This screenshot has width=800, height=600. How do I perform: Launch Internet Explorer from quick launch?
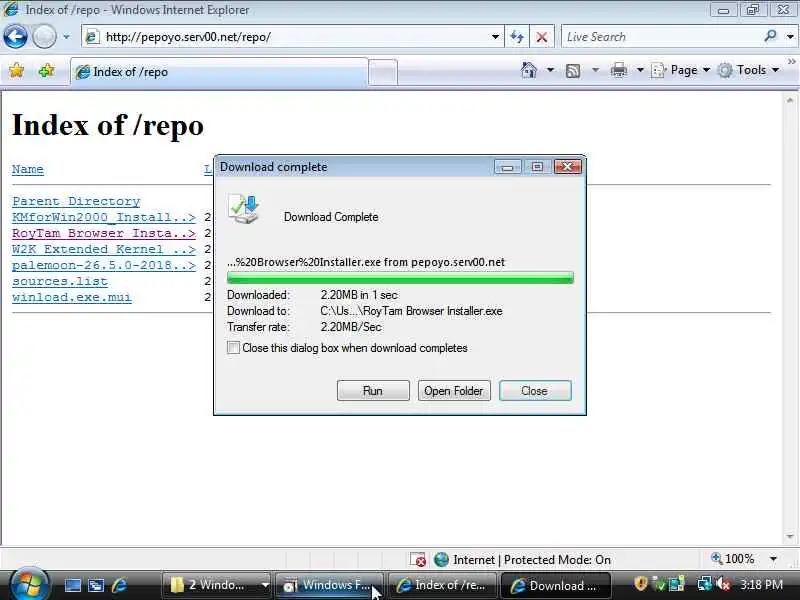pyautogui.click(x=119, y=586)
